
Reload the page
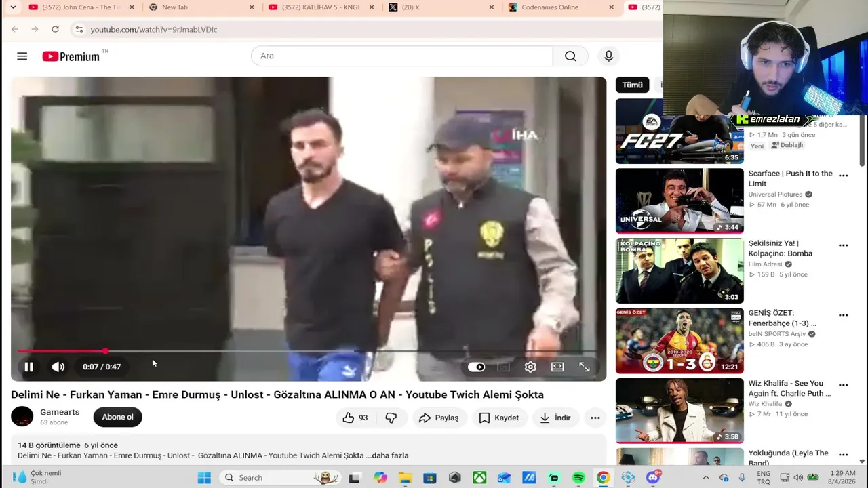pyautogui.click(x=55, y=29)
